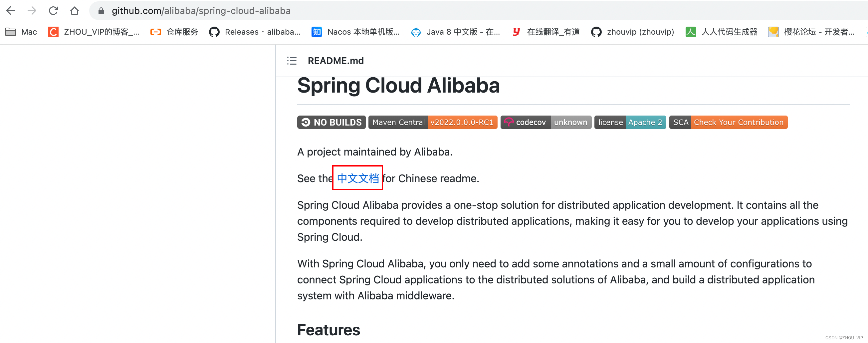Click the SCA Check Your Contribution badge
868x343 pixels.
coord(728,122)
